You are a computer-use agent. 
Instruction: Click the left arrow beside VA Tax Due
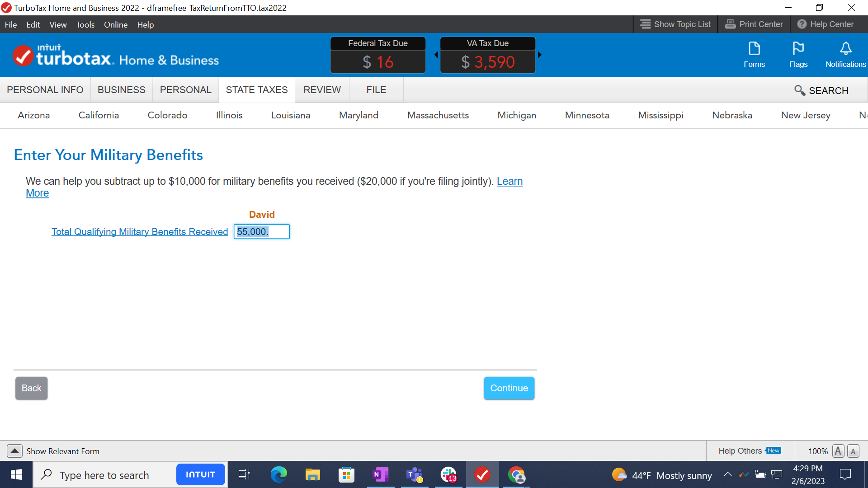click(x=436, y=55)
